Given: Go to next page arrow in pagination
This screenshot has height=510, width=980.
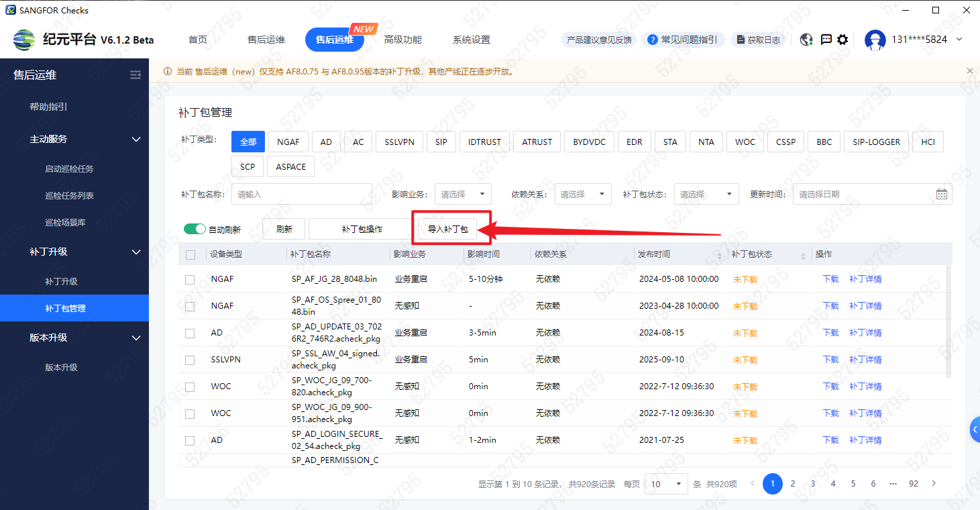Looking at the screenshot, I should (x=933, y=483).
